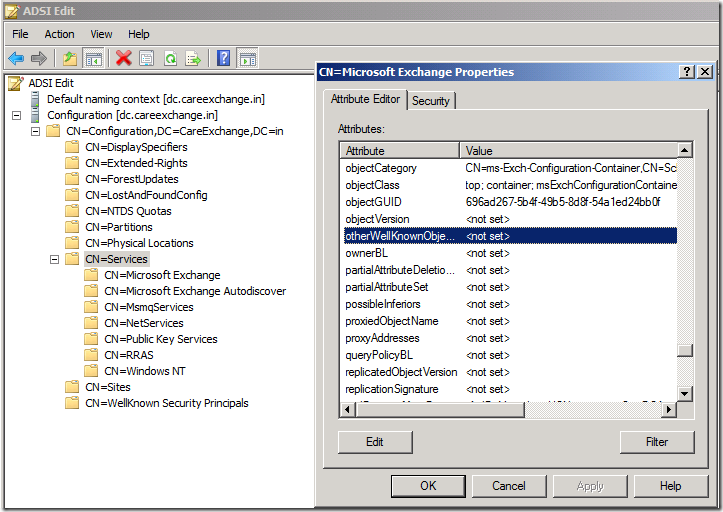Screen dimensions: 723x512
Task: Select CN=NetServices tree item
Action: [x=143, y=323]
